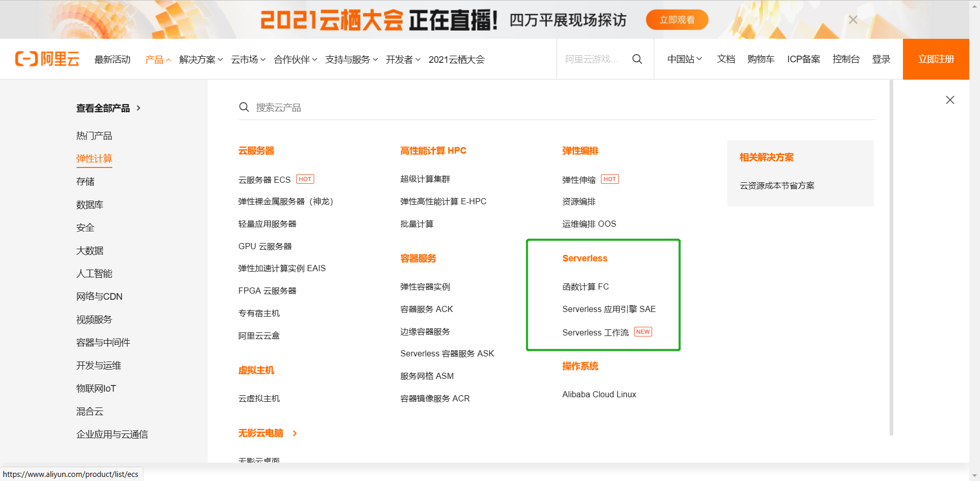Viewport: 980px width, 481px height.
Task: Open 查看全部产品 link
Action: click(x=103, y=108)
